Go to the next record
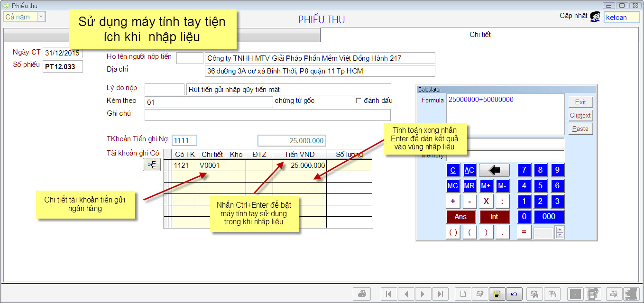 point(423,294)
